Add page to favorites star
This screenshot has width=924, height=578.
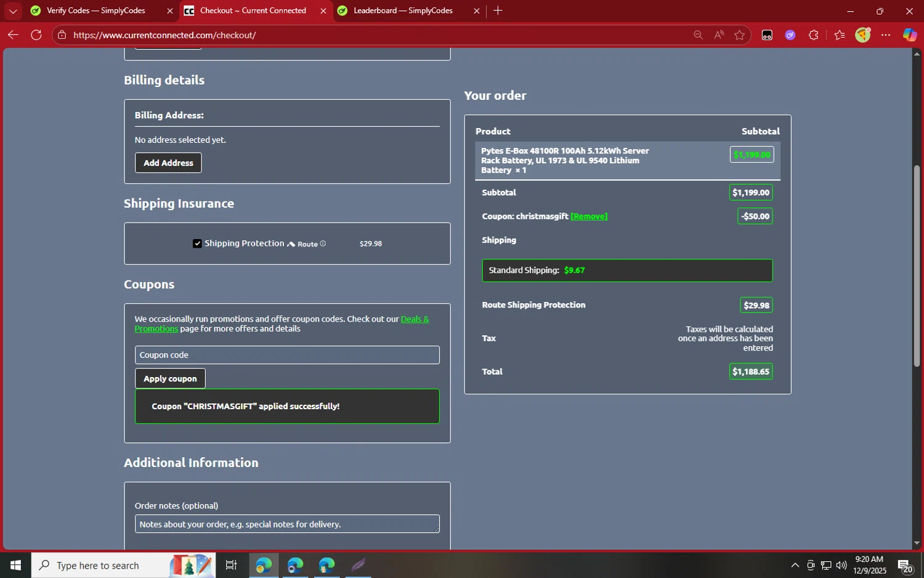(x=740, y=35)
